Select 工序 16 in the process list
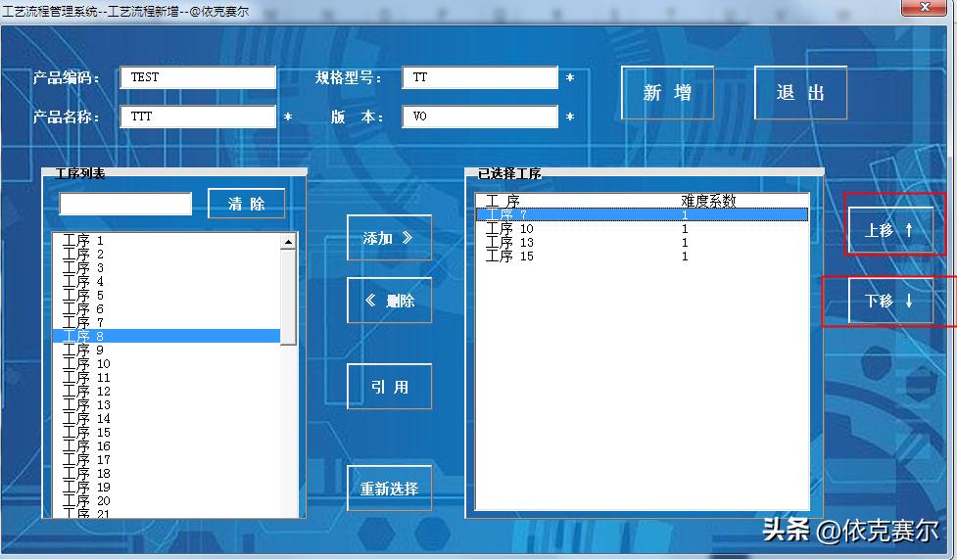This screenshot has width=957, height=560. (166, 445)
